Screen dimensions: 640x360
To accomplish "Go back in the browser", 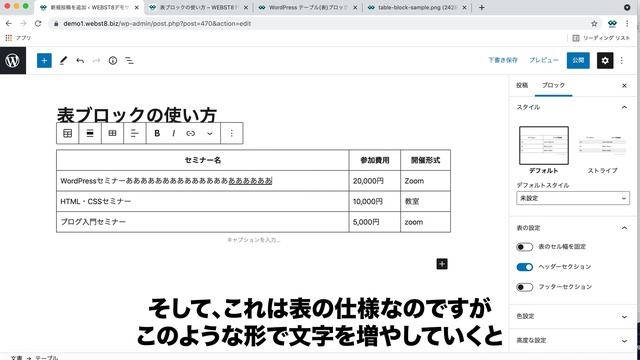I will click(9, 23).
